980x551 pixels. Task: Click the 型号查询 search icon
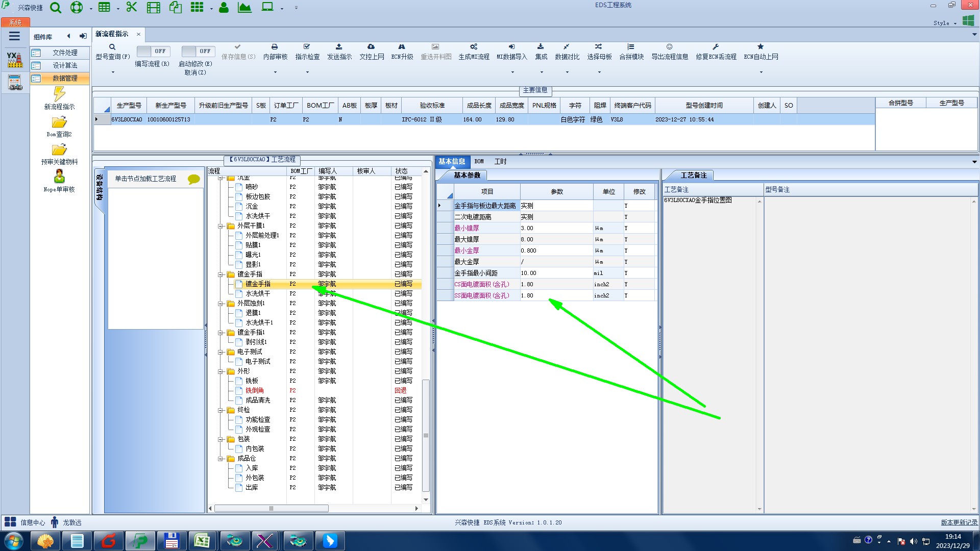112,47
